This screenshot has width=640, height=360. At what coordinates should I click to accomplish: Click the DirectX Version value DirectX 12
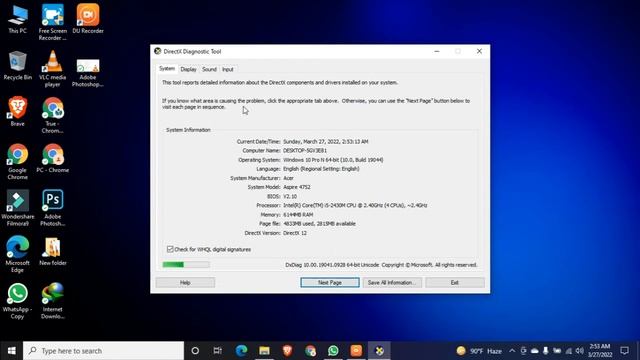pos(295,233)
